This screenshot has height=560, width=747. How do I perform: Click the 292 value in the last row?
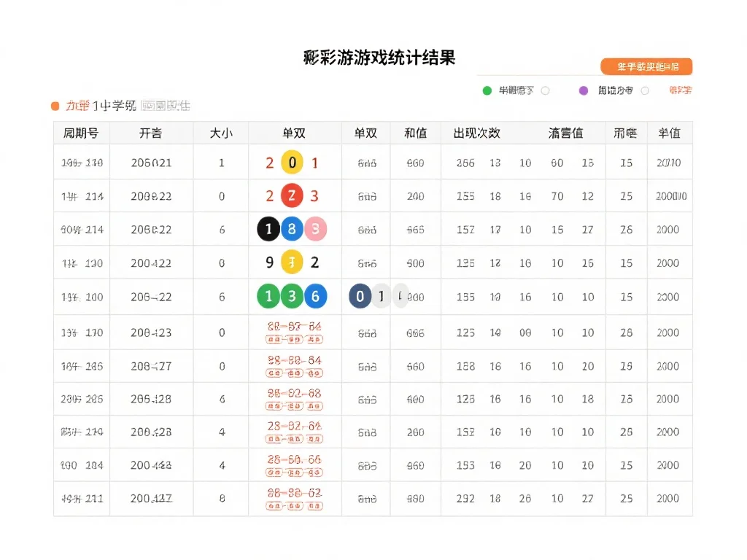tap(465, 499)
